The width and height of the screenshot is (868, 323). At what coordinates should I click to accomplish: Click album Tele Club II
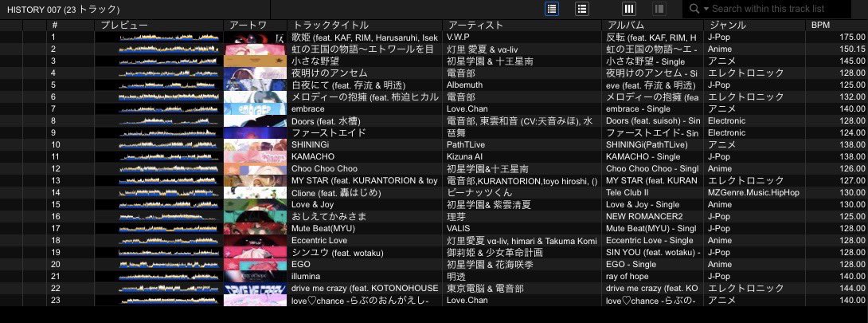click(x=628, y=193)
